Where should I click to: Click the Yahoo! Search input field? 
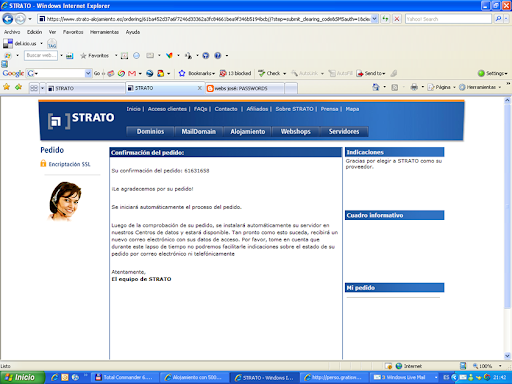(448, 19)
